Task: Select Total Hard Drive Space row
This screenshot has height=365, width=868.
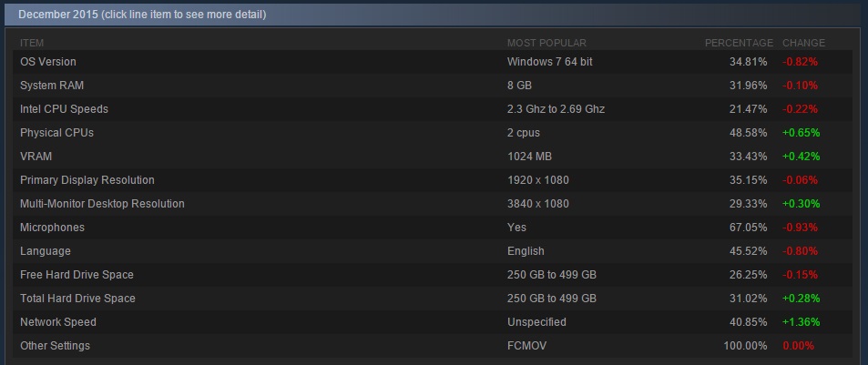Action: tap(433, 298)
